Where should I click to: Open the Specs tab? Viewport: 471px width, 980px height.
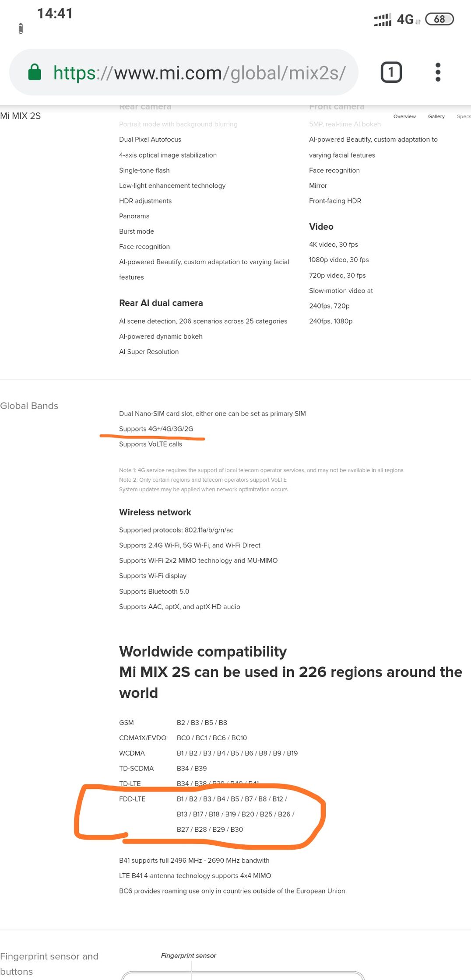point(464,116)
